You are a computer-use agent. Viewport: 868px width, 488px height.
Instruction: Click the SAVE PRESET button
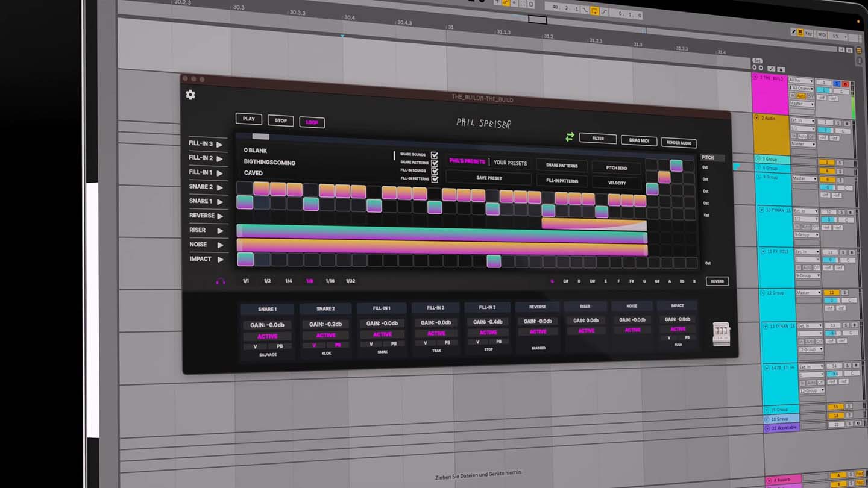pos(489,178)
